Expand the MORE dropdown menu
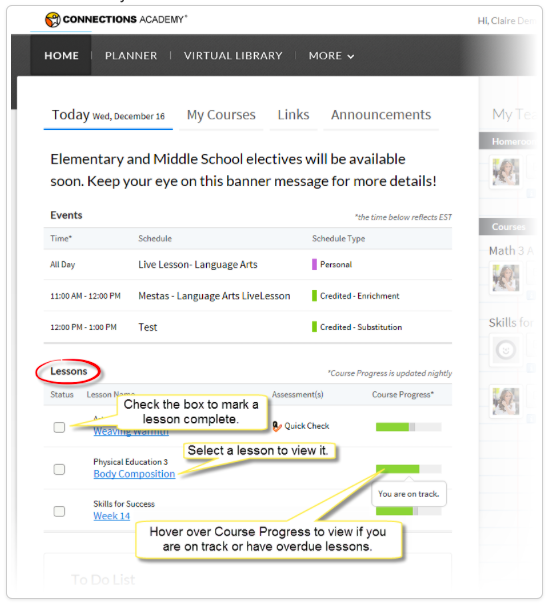Image resolution: width=547 pixels, height=603 pixels. (331, 56)
